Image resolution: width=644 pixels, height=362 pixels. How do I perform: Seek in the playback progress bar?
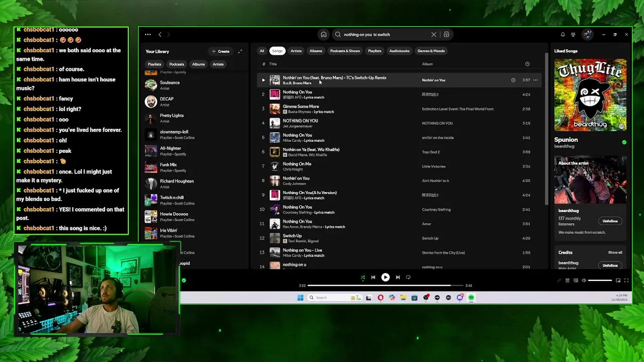[385, 286]
